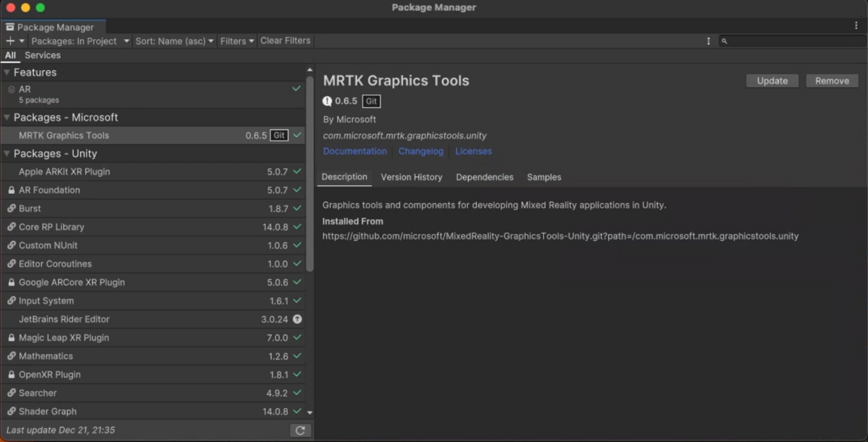Click the link icon beside Burst

point(11,208)
